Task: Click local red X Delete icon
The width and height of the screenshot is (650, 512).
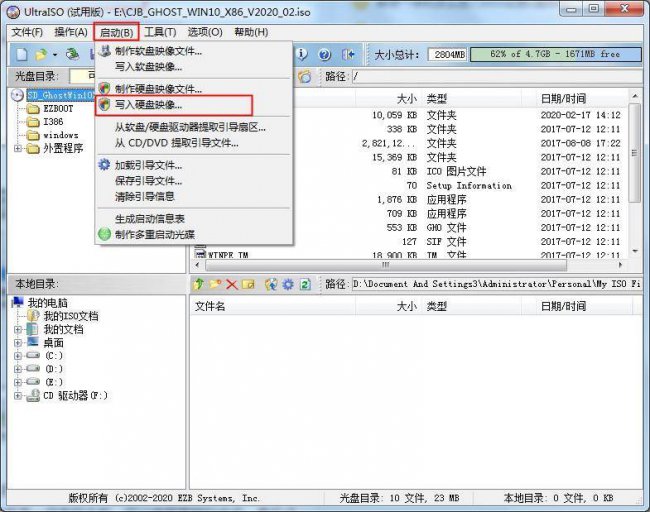Action: [x=231, y=284]
